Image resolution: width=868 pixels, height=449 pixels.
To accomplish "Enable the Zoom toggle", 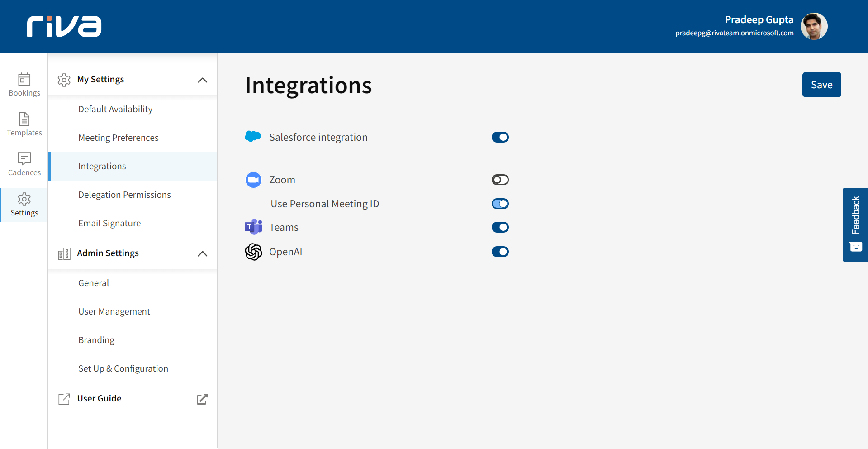I will click(x=500, y=180).
